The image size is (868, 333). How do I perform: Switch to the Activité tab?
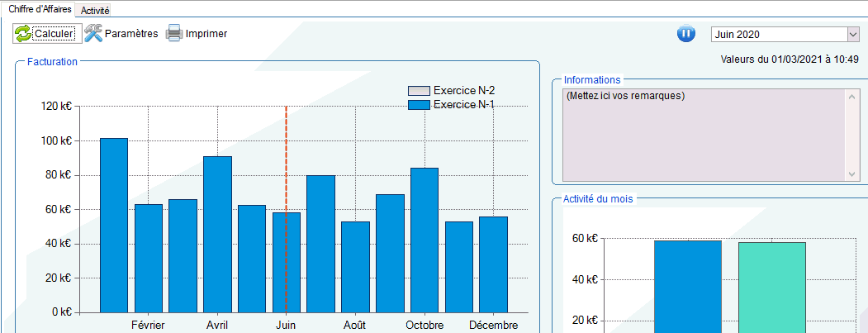(x=95, y=10)
